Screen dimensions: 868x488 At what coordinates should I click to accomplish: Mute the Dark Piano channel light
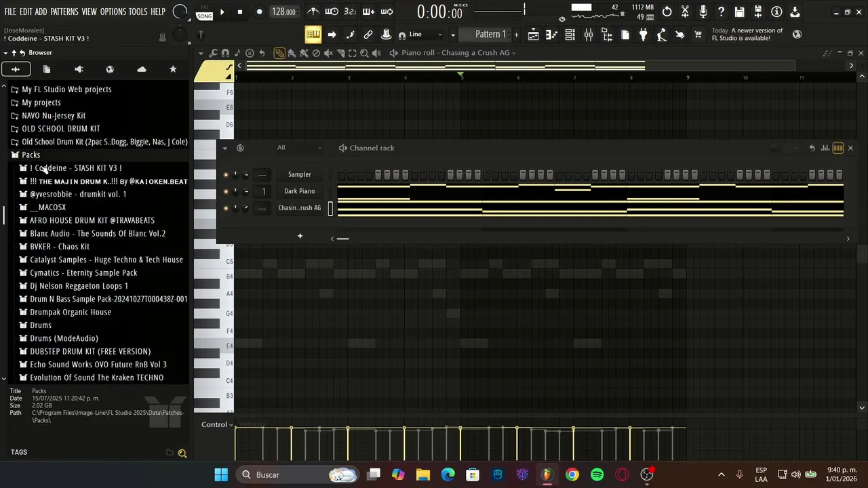(x=226, y=191)
